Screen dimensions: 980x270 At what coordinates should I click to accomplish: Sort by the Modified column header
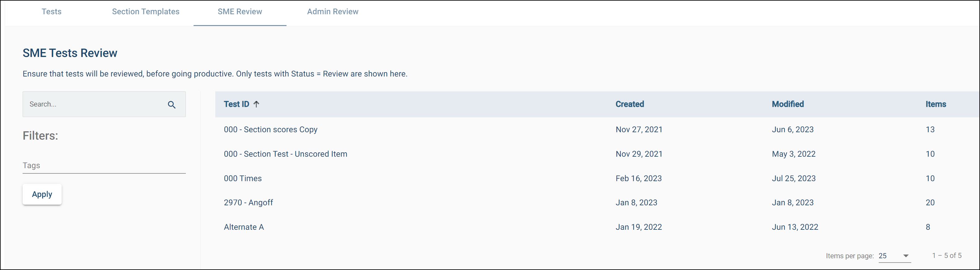tap(787, 104)
